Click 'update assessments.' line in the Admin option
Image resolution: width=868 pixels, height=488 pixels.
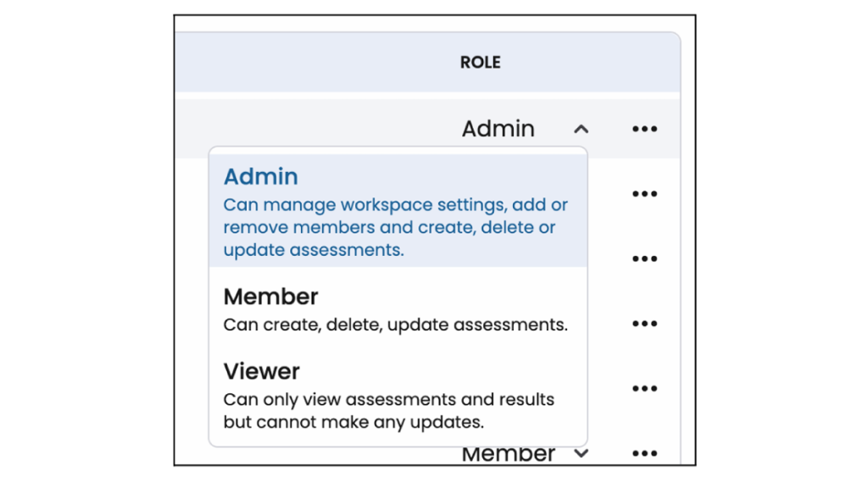(314, 251)
